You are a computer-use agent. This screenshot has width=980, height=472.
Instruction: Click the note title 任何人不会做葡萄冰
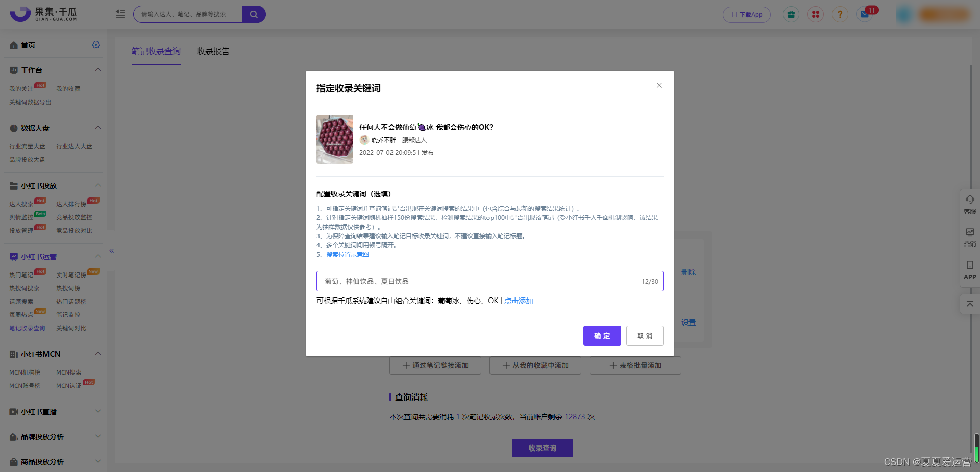(x=426, y=127)
